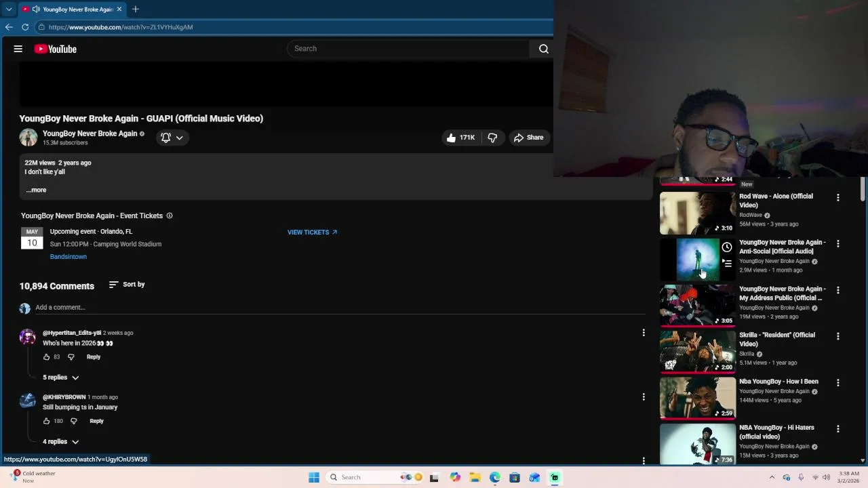Open the @KHIRYBROWN username
Viewport: 868px width, 488px height.
(x=64, y=397)
